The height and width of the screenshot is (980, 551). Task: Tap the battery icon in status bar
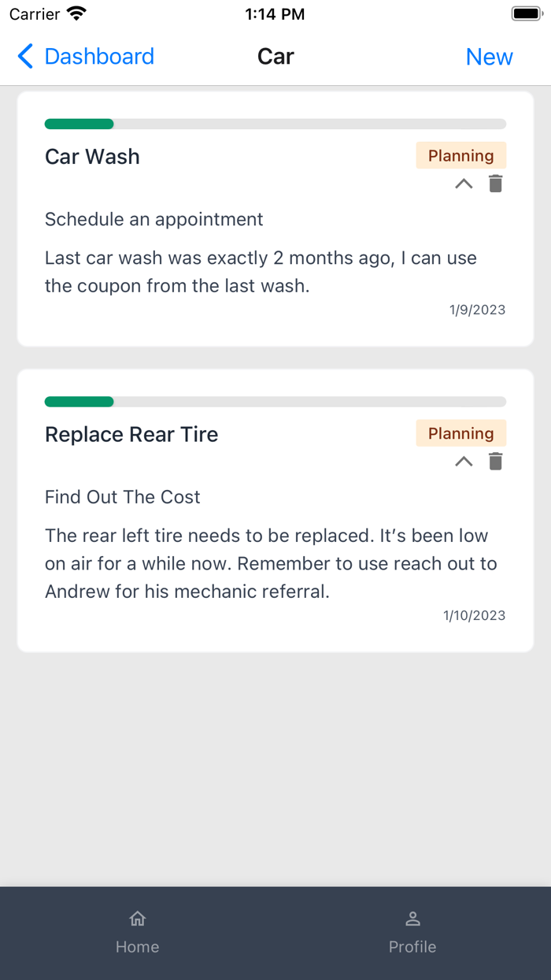(525, 14)
